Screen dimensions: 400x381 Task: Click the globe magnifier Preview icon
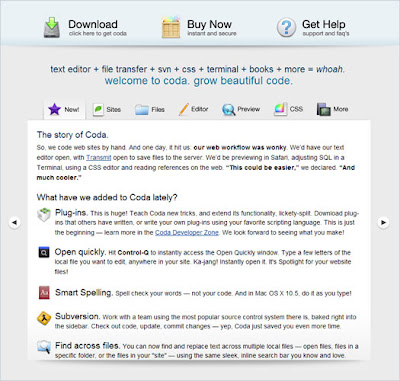229,109
